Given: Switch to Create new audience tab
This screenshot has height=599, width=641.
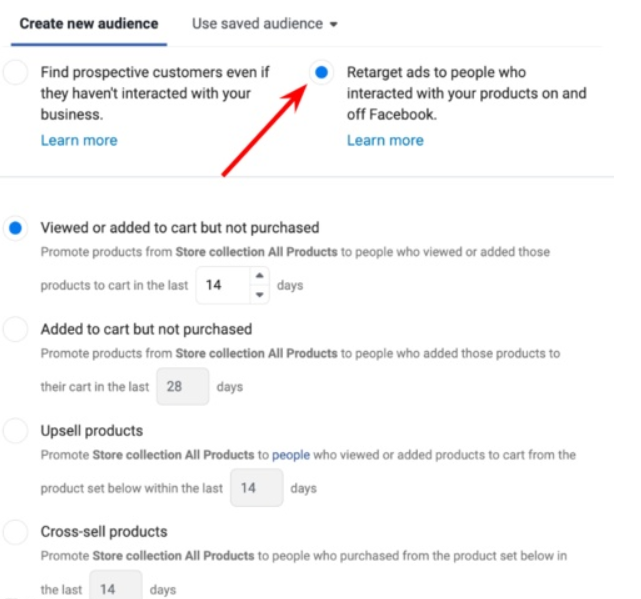Looking at the screenshot, I should tap(88, 23).
